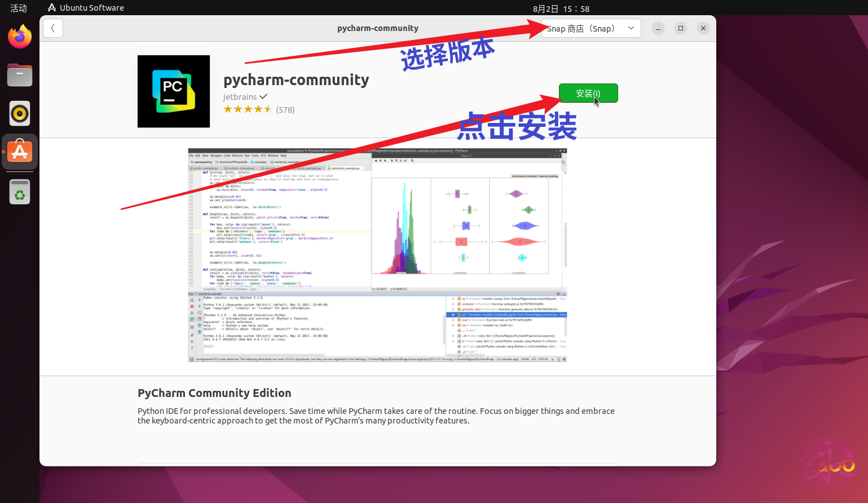The height and width of the screenshot is (503, 868).
Task: Open the Ubuntu Software app menu
Action: point(86,8)
